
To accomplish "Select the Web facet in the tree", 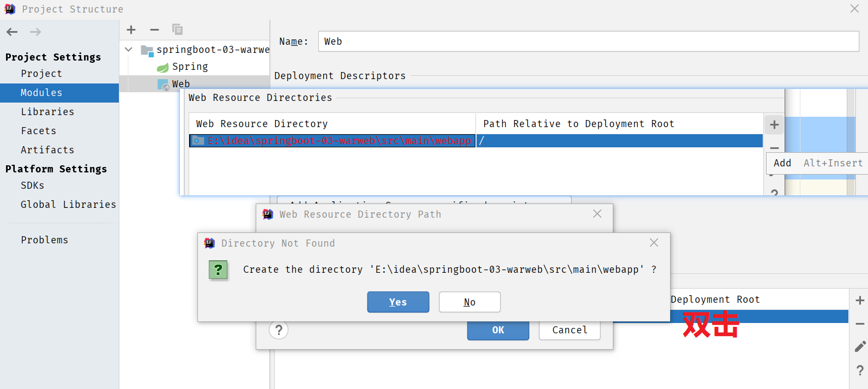I will click(180, 84).
